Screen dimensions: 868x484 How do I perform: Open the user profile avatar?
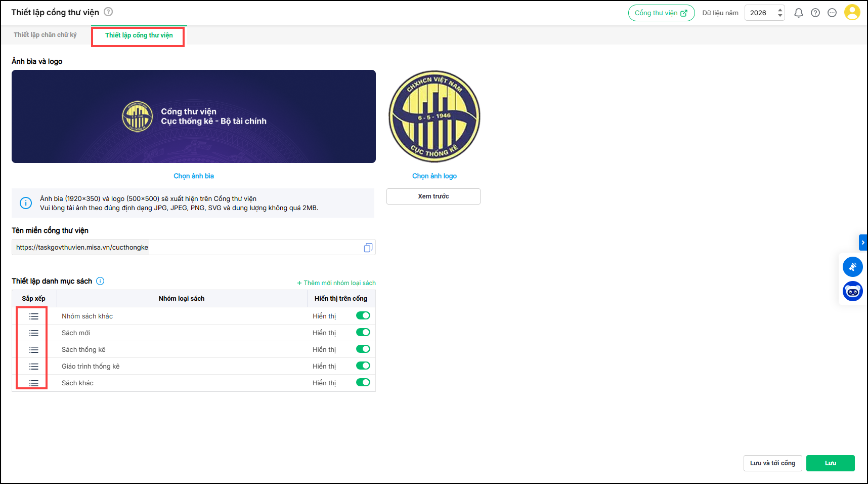(852, 12)
